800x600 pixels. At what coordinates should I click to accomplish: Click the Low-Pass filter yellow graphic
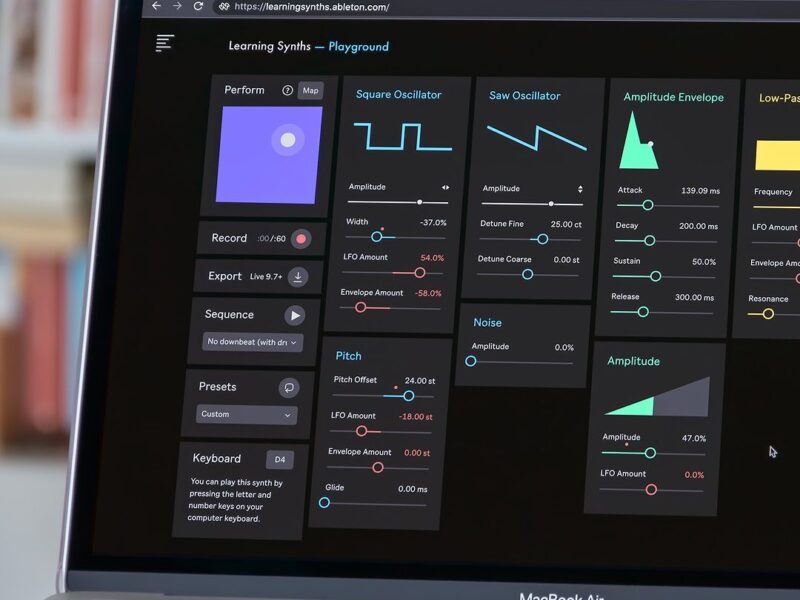(x=778, y=155)
